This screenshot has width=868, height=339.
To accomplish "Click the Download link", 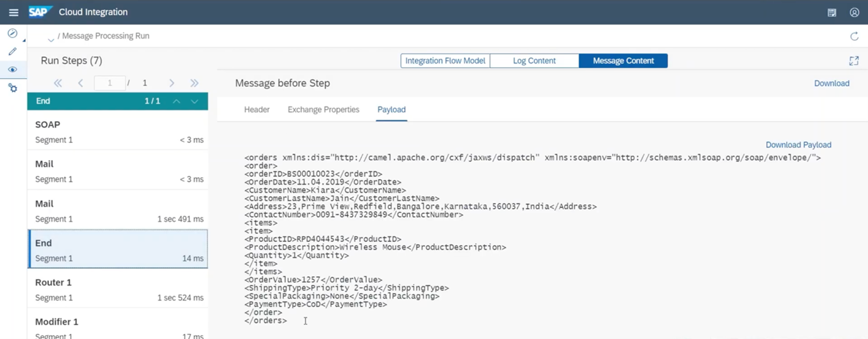I will tap(831, 83).
